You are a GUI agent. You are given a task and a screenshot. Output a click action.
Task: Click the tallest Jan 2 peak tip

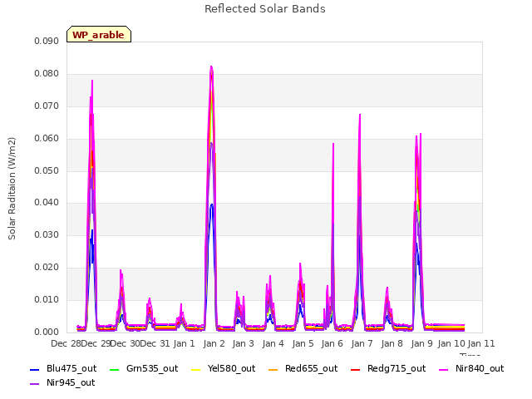click(x=211, y=66)
